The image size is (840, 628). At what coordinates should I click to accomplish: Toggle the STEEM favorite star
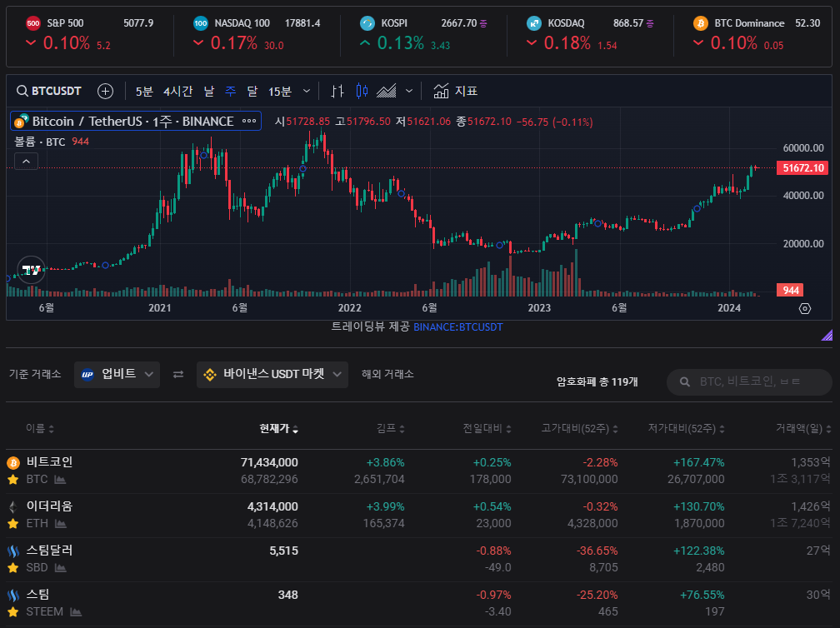[x=13, y=612]
